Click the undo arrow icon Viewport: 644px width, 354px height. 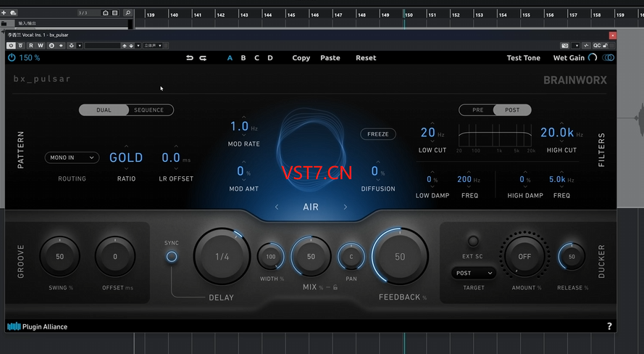pyautogui.click(x=189, y=58)
